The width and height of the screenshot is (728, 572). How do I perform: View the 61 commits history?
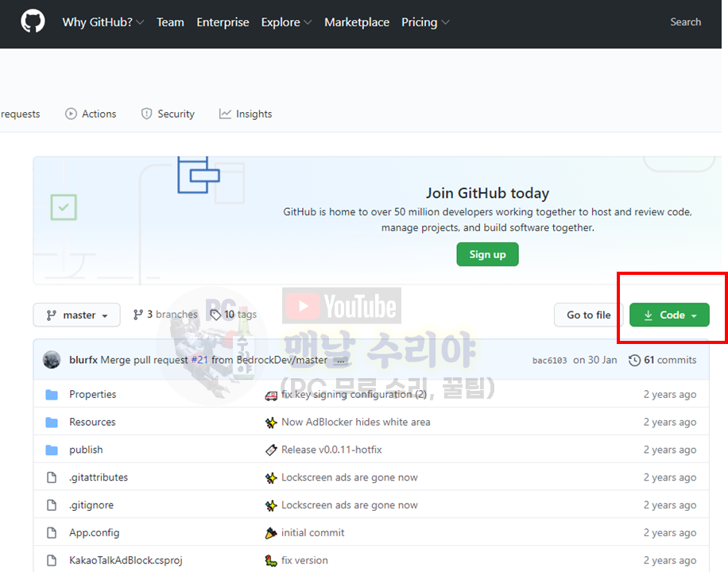tap(663, 361)
